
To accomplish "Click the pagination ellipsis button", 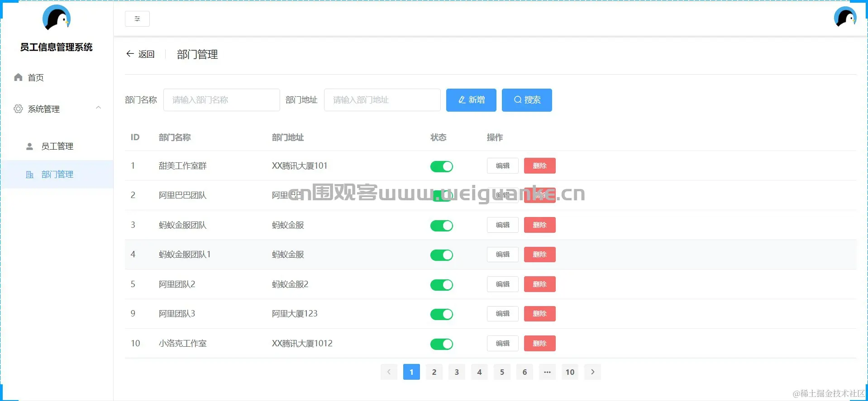I will (x=547, y=372).
